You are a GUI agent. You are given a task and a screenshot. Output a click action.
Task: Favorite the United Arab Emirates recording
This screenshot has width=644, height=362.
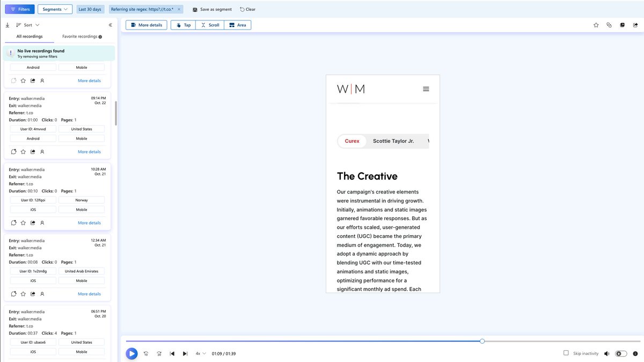pos(23,294)
